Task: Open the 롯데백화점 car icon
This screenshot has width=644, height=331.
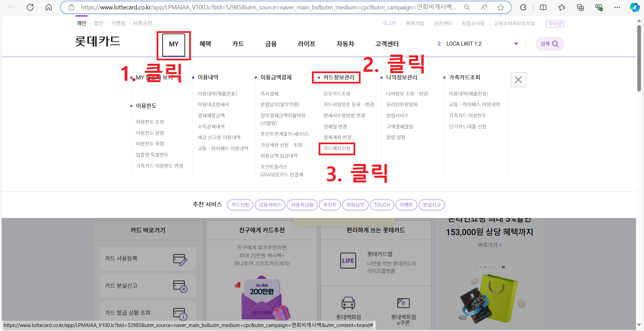Action: click(x=348, y=303)
